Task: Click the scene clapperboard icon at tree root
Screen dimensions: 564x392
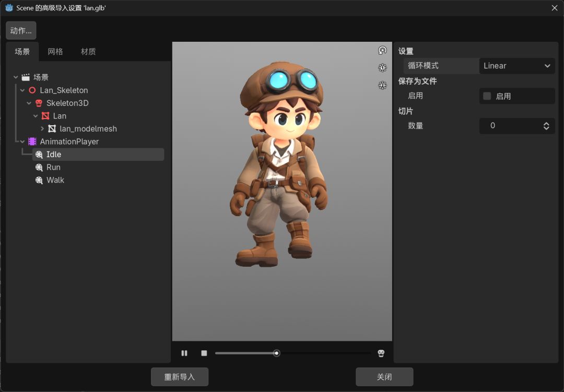Action: pos(26,77)
